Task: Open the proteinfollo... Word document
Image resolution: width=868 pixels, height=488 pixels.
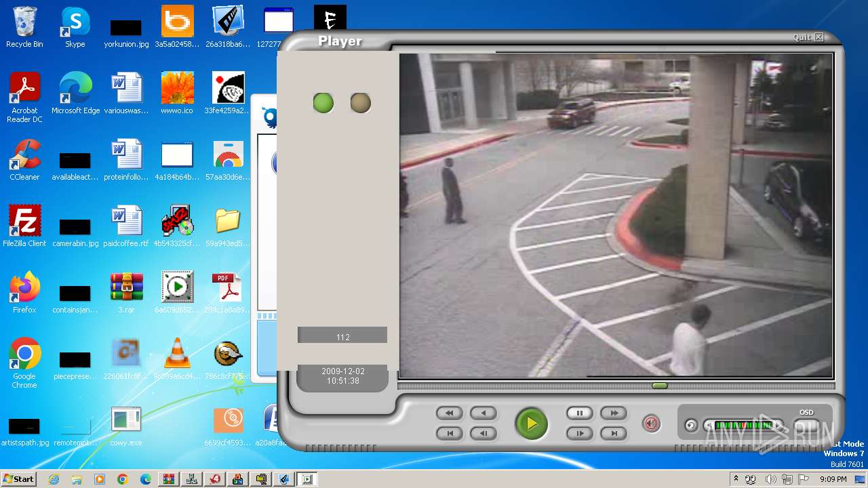Action: [x=126, y=160]
